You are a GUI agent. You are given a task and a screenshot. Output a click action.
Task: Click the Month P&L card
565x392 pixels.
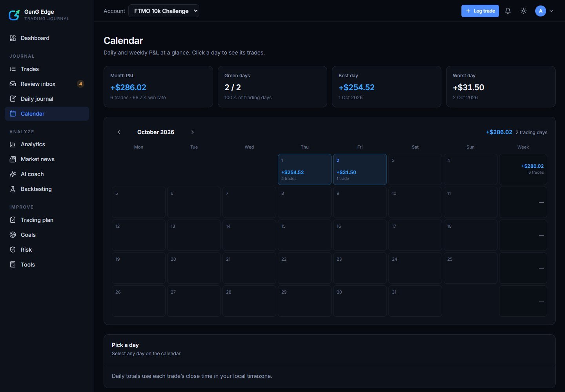tap(158, 87)
